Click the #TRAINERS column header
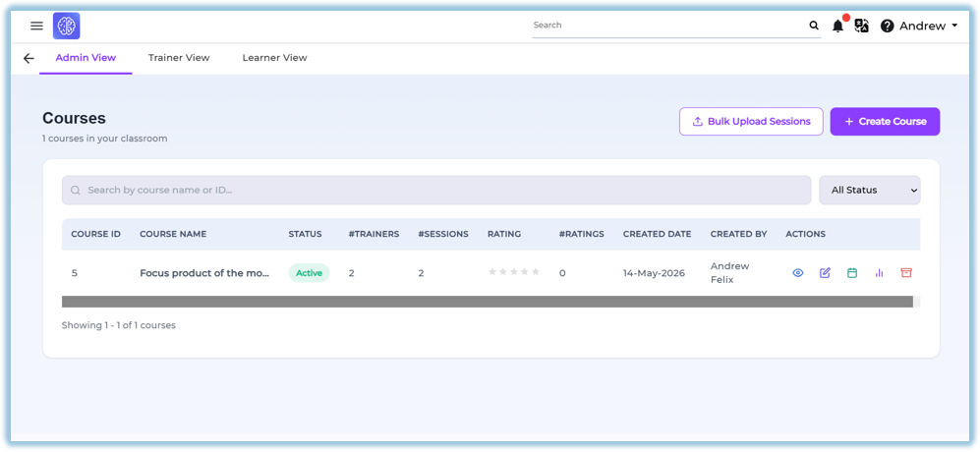980x452 pixels. click(x=374, y=234)
